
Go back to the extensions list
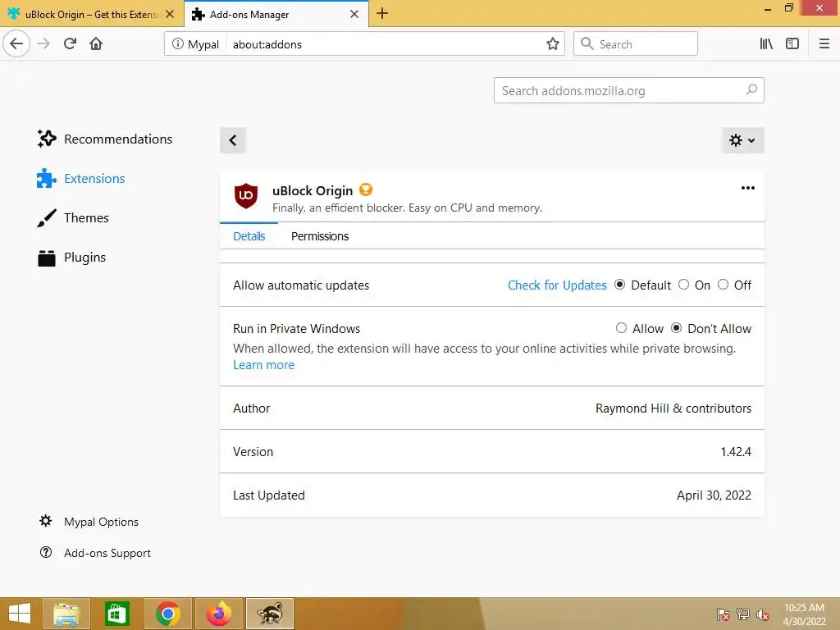pyautogui.click(x=233, y=140)
